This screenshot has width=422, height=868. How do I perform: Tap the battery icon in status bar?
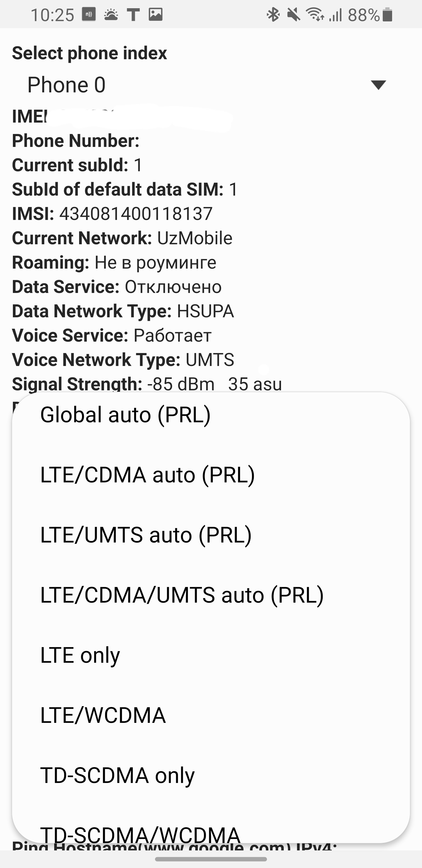tap(388, 15)
